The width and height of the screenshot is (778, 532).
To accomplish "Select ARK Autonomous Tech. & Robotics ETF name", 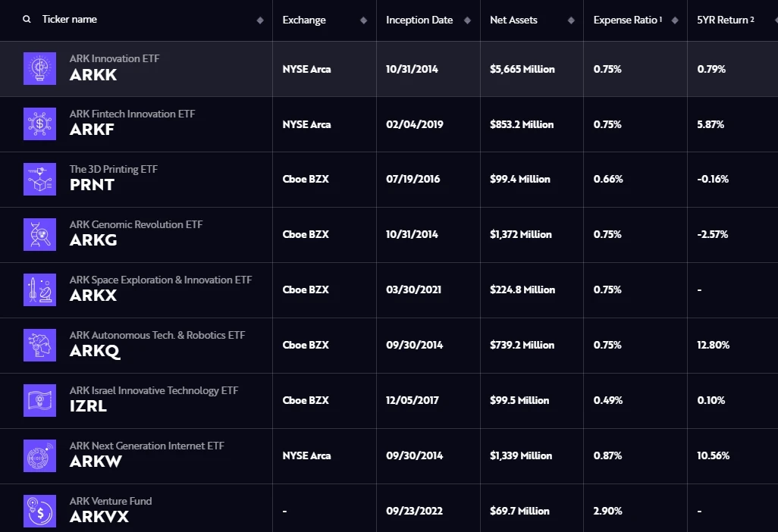I will click(x=157, y=335).
